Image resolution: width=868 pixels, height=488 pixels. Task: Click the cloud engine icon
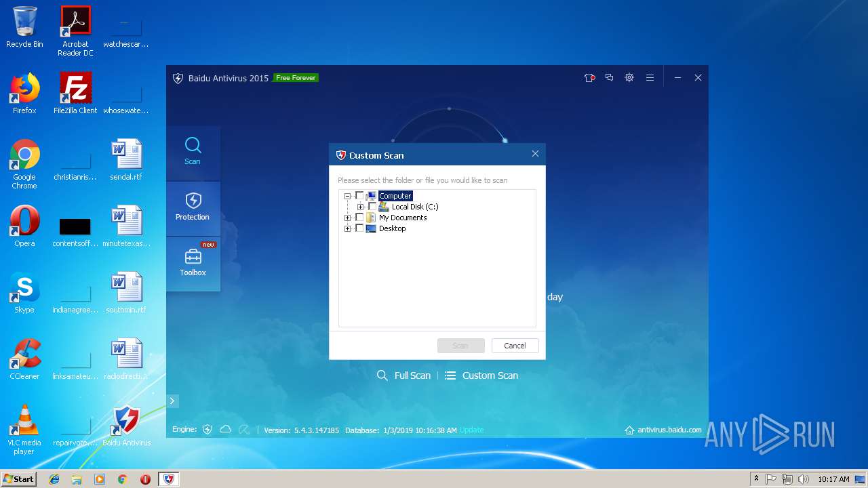coord(226,430)
